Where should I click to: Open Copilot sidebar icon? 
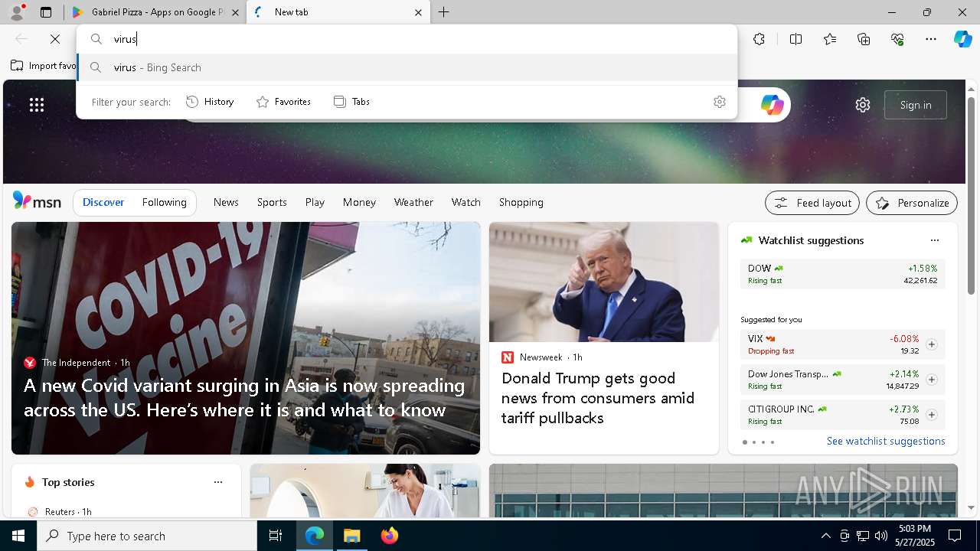963,39
